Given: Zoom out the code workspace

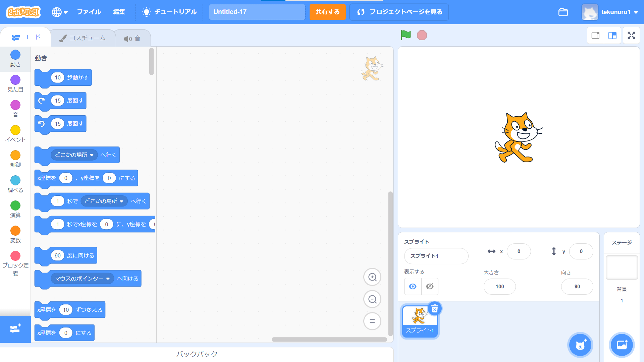Looking at the screenshot, I should [372, 299].
